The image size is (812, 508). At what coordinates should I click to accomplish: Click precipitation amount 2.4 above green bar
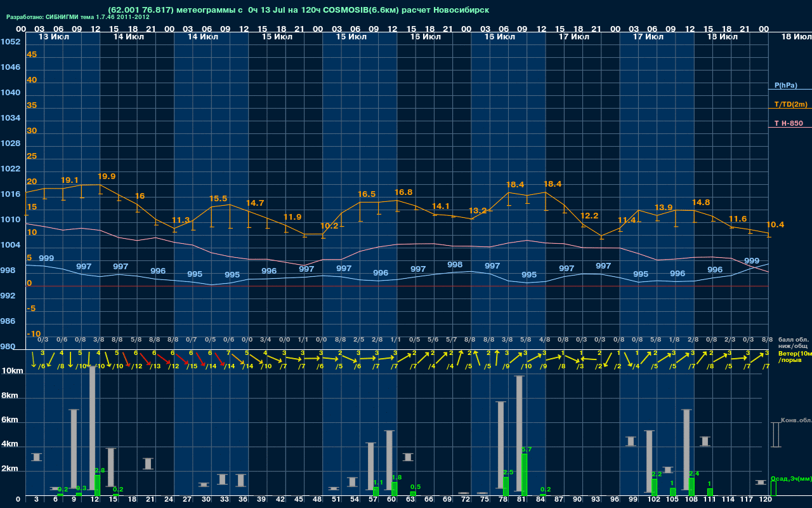tap(694, 474)
